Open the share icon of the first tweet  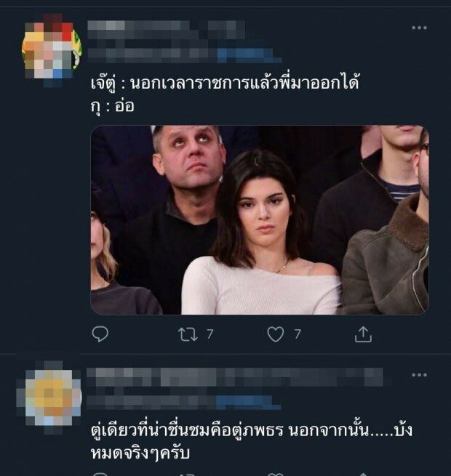point(363,334)
